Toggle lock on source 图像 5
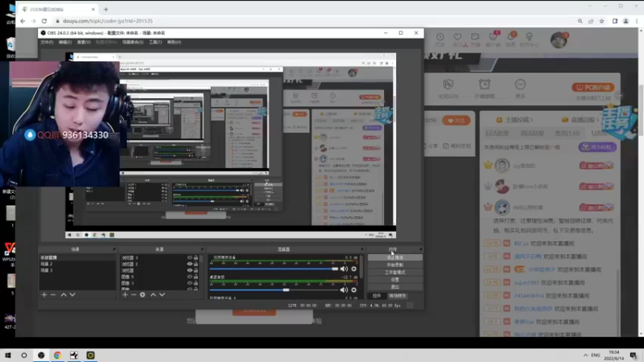 tap(196, 277)
